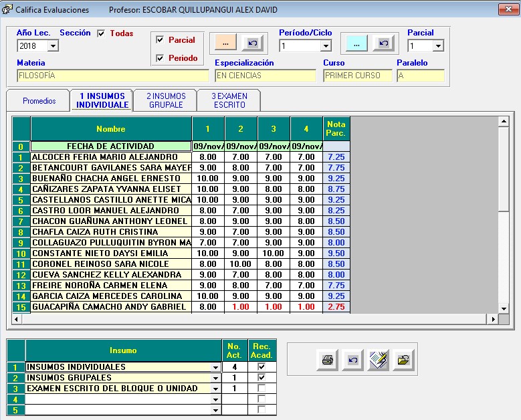This screenshot has height=420, width=521.
Task: Expand the Período/Ciclo dropdown
Action: (326, 46)
